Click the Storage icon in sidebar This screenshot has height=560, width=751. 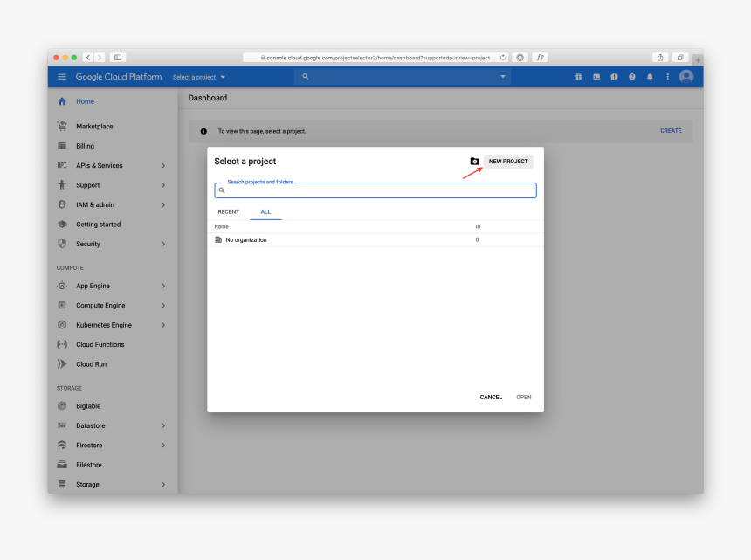point(62,484)
